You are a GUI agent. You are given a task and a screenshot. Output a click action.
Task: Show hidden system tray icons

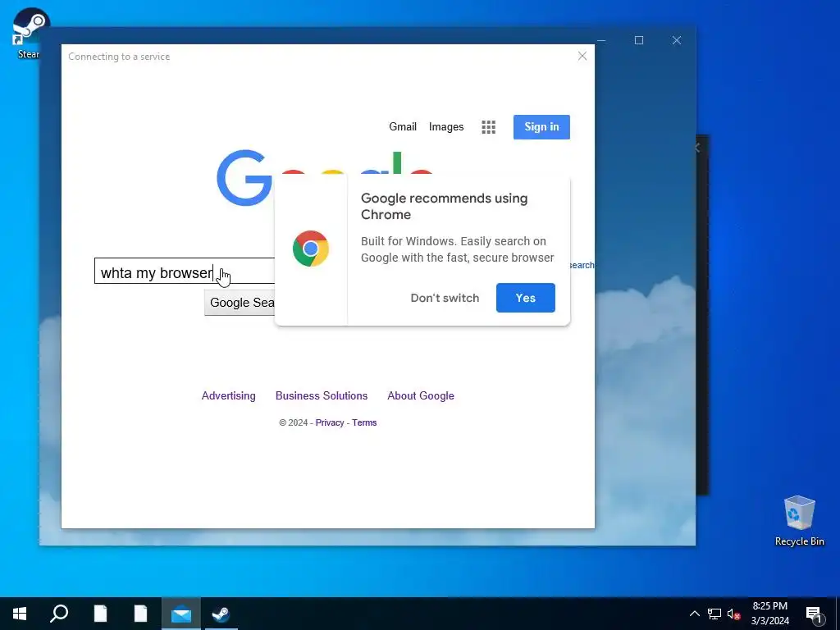(x=694, y=614)
